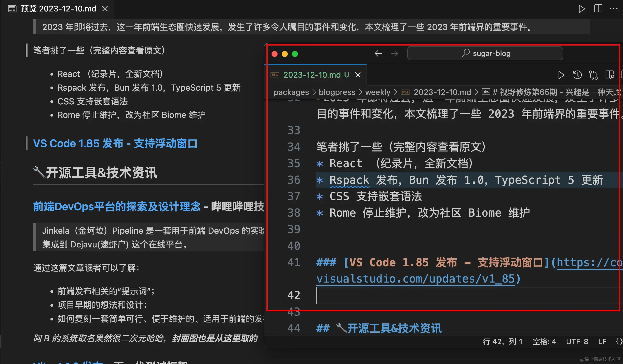Click the sugar-blog command center search box
Viewport: 623px width, 364px height.
(485, 53)
